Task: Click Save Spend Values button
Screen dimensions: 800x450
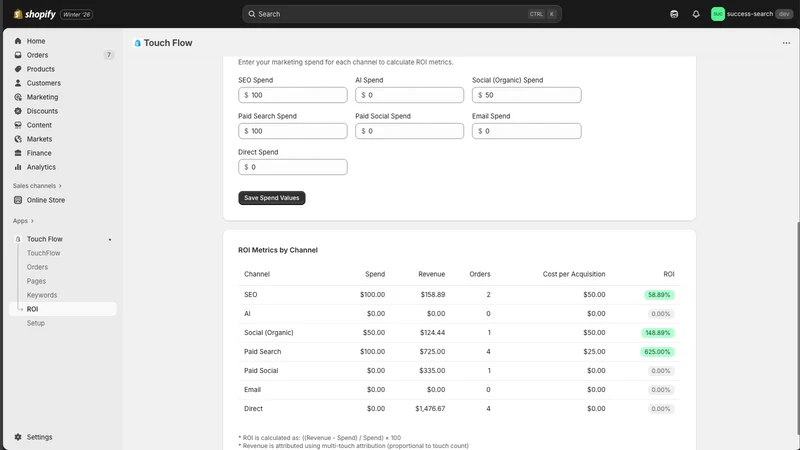Action: (x=271, y=198)
